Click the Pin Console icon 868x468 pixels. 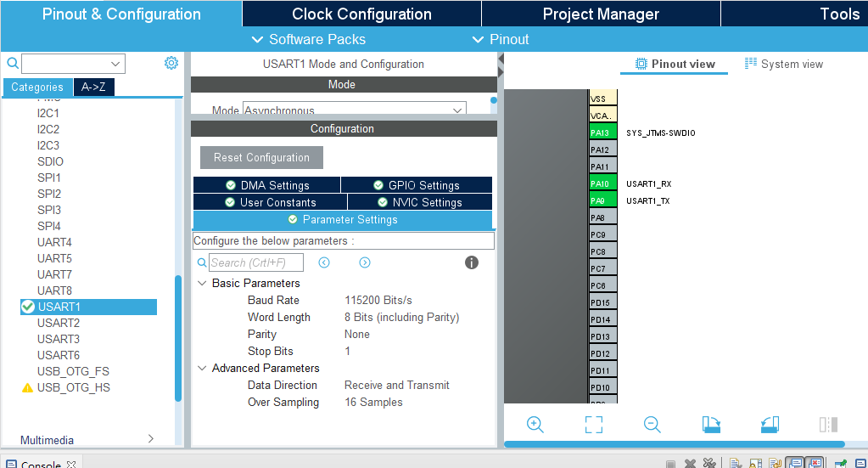click(840, 463)
